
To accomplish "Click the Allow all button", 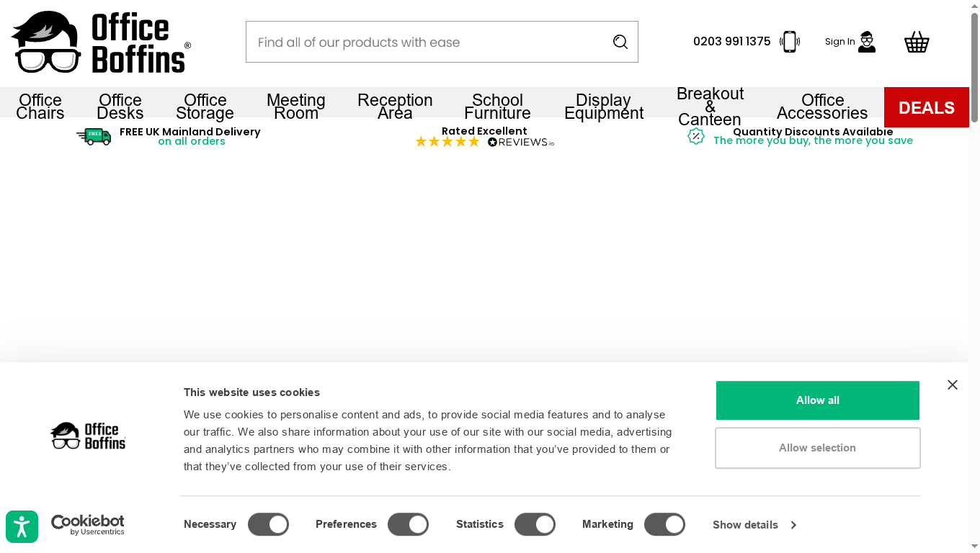I will [817, 400].
